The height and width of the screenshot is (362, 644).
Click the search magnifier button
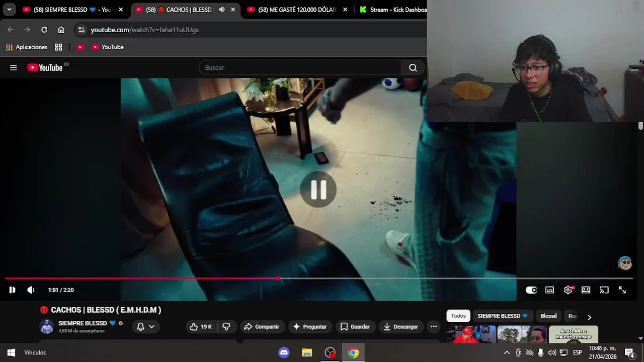click(413, 67)
